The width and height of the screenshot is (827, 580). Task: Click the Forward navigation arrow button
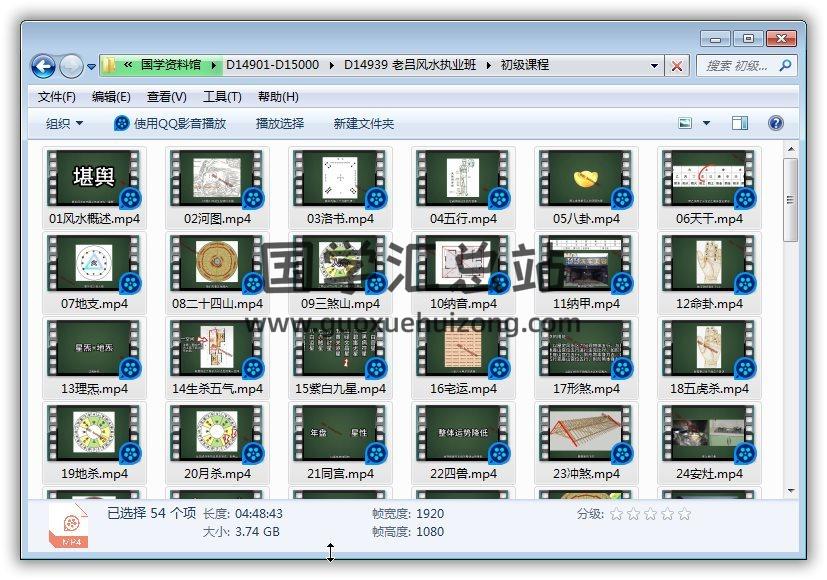coord(71,67)
